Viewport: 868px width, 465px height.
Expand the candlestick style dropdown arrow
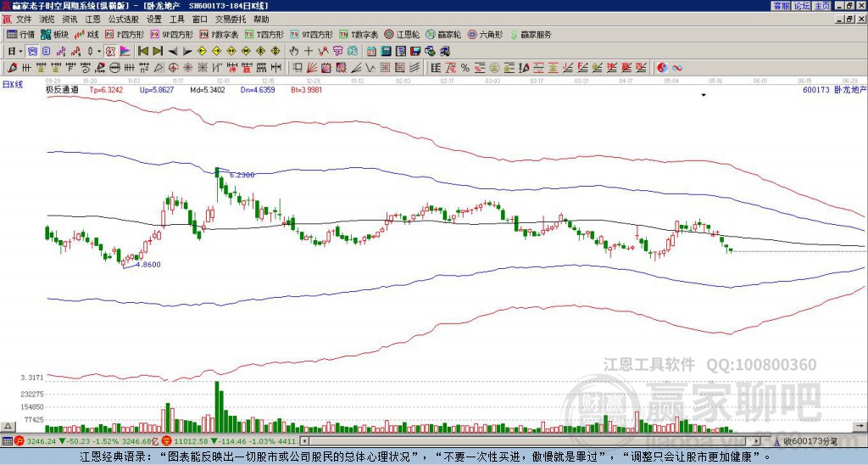(99, 51)
